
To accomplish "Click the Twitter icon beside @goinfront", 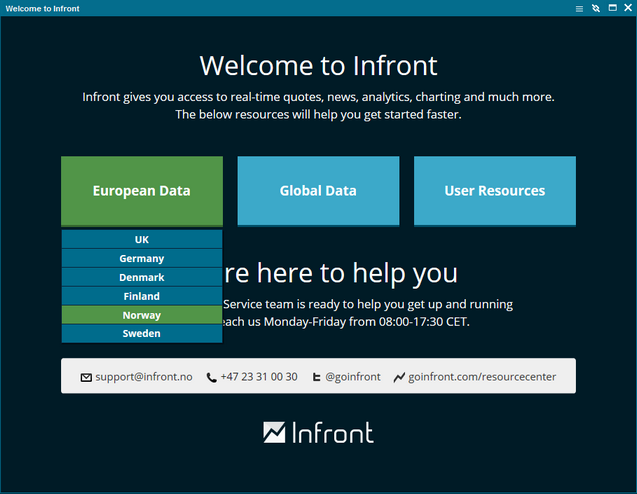I will (316, 377).
